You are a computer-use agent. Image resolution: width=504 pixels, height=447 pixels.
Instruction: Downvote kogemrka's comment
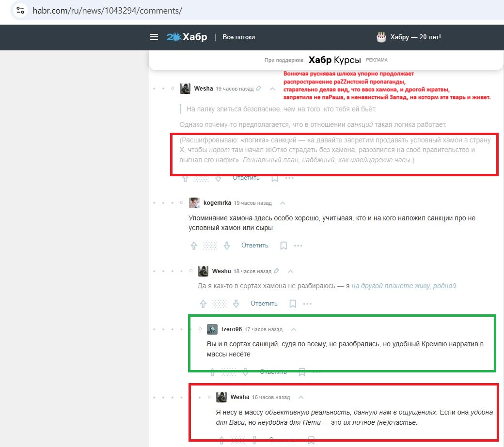227,246
